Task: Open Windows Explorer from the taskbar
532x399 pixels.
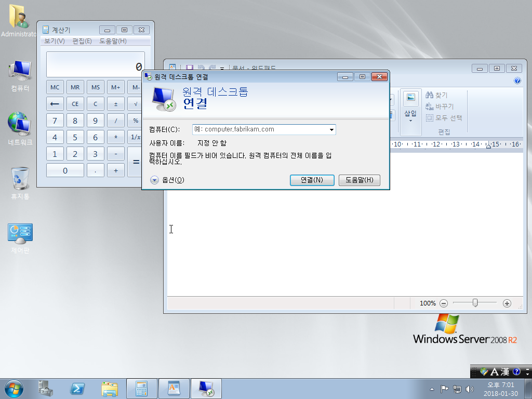Action: point(109,389)
